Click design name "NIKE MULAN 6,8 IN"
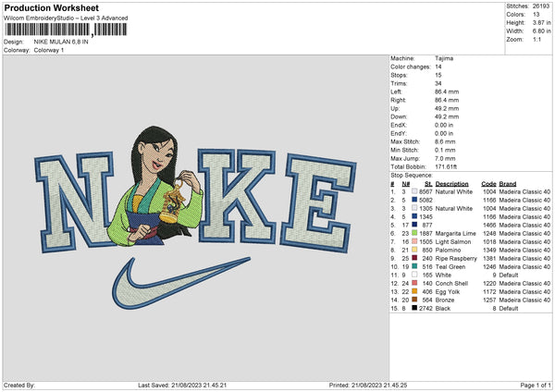This screenshot has width=555, height=392. (61, 42)
